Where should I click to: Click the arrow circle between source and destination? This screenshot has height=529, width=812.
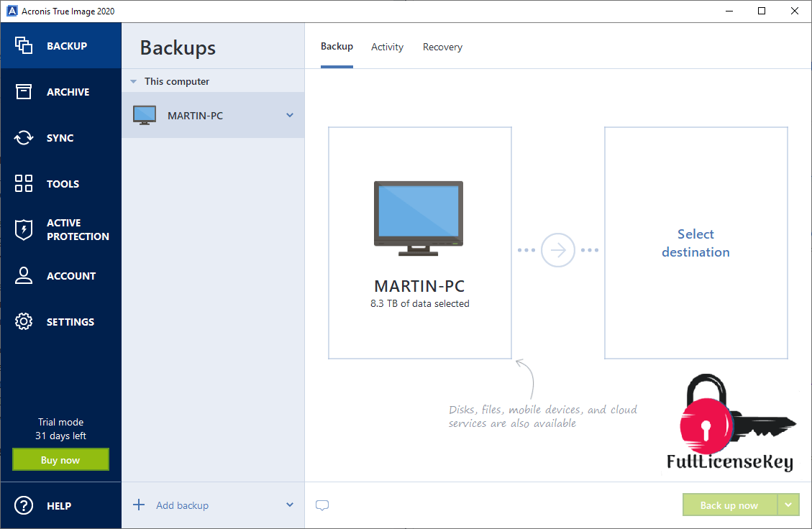coord(557,250)
